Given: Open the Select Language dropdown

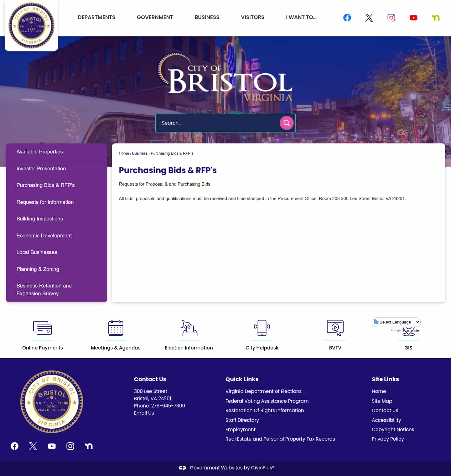Looking at the screenshot, I should (396, 322).
